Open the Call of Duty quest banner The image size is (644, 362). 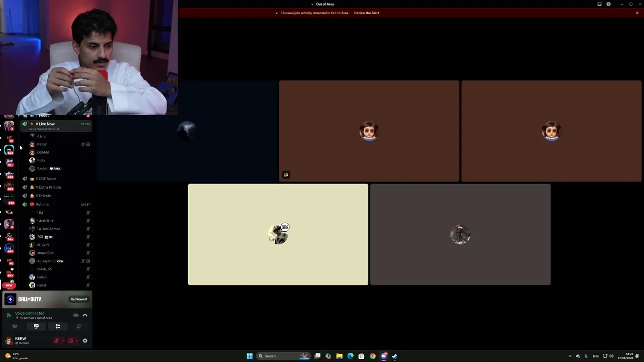(47, 299)
